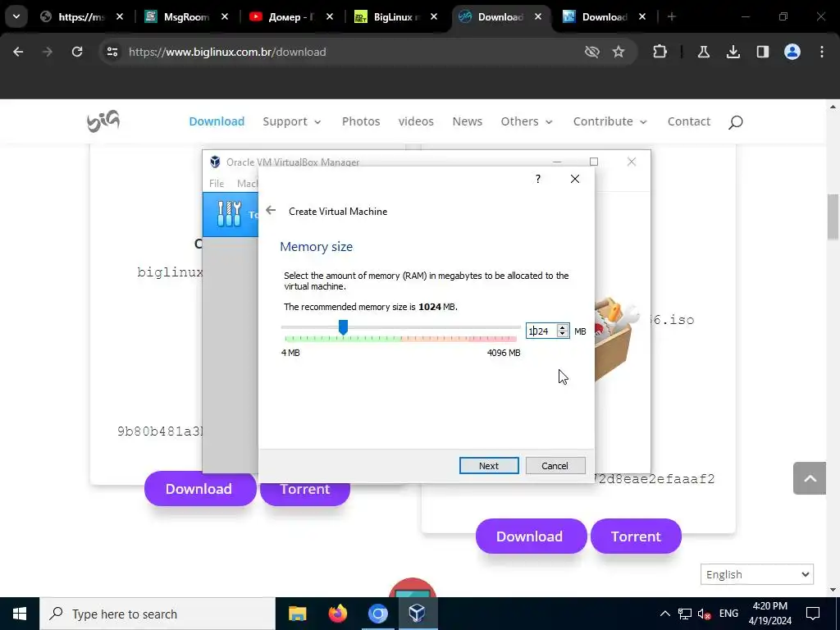Toggle the browser side panel icon
The image size is (840, 630).
pos(762,52)
